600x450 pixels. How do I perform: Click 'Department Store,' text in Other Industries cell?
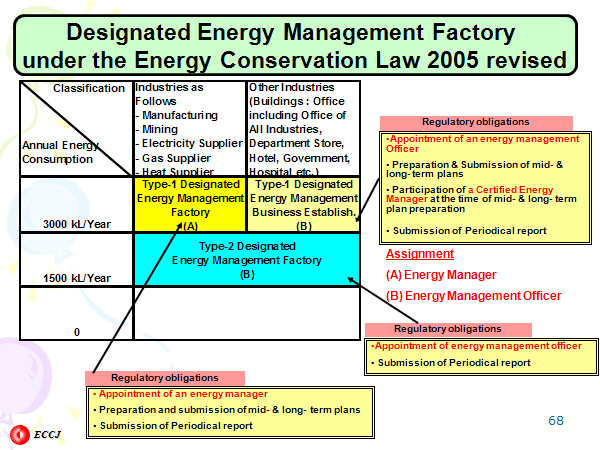297,143
